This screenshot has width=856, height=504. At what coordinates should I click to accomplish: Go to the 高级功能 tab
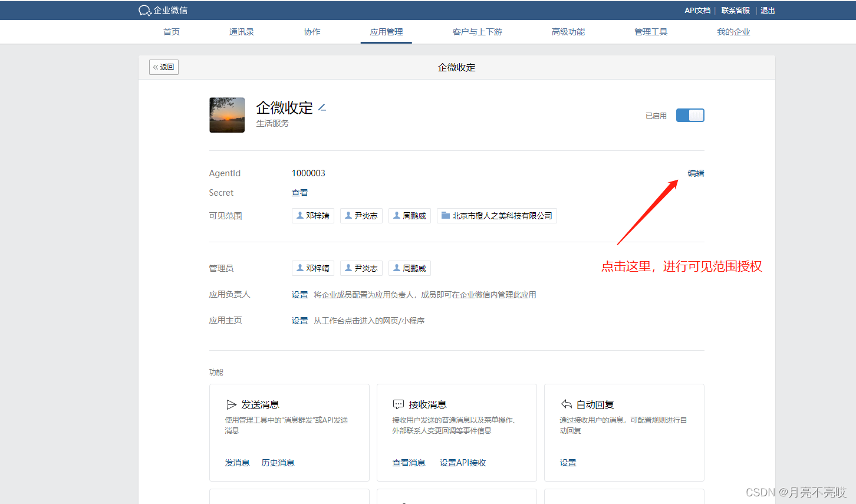[x=568, y=32]
